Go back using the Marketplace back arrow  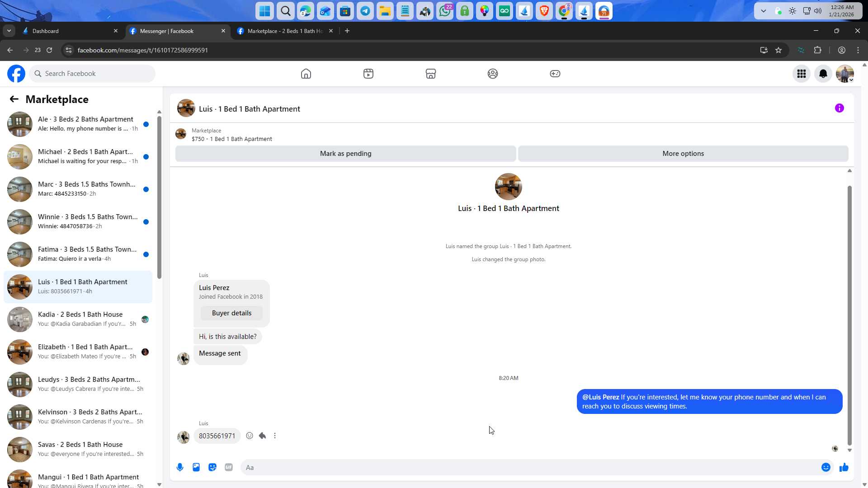click(14, 99)
